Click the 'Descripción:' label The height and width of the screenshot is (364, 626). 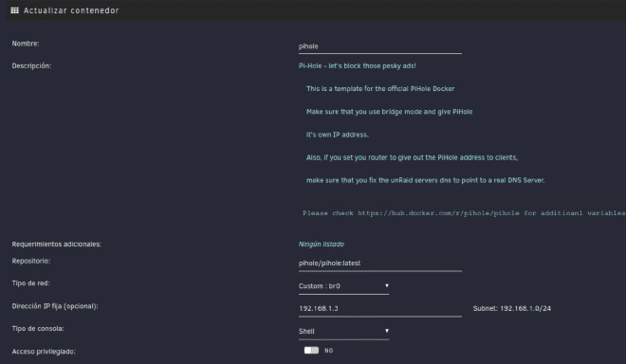click(31, 66)
